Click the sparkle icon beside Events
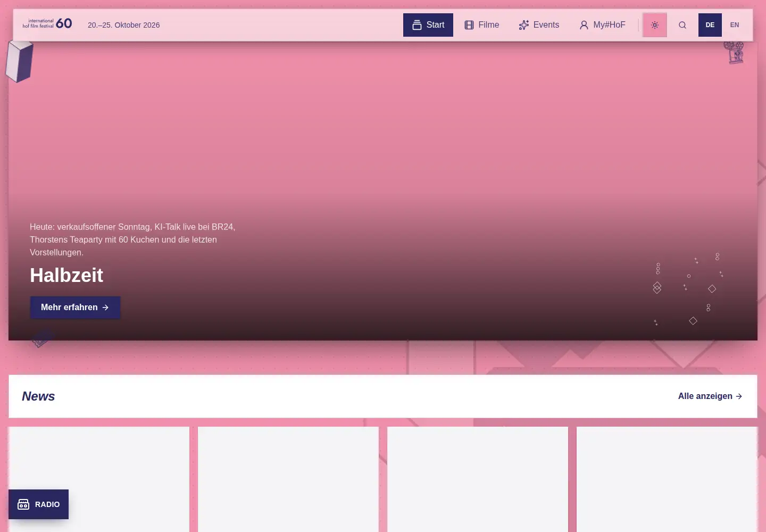This screenshot has width=766, height=532. pos(524,25)
